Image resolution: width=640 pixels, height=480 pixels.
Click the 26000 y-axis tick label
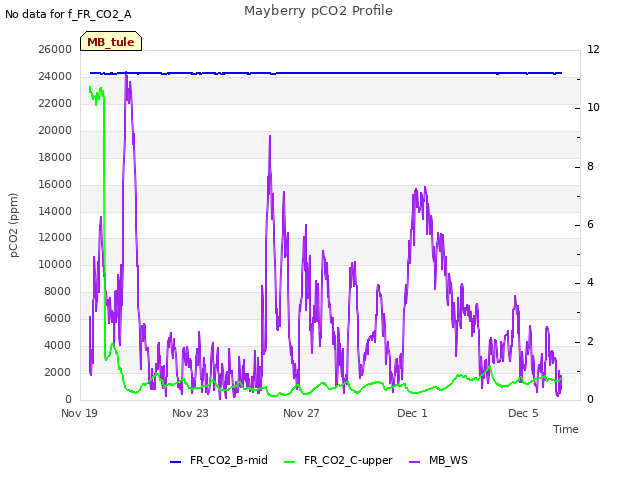click(x=55, y=49)
